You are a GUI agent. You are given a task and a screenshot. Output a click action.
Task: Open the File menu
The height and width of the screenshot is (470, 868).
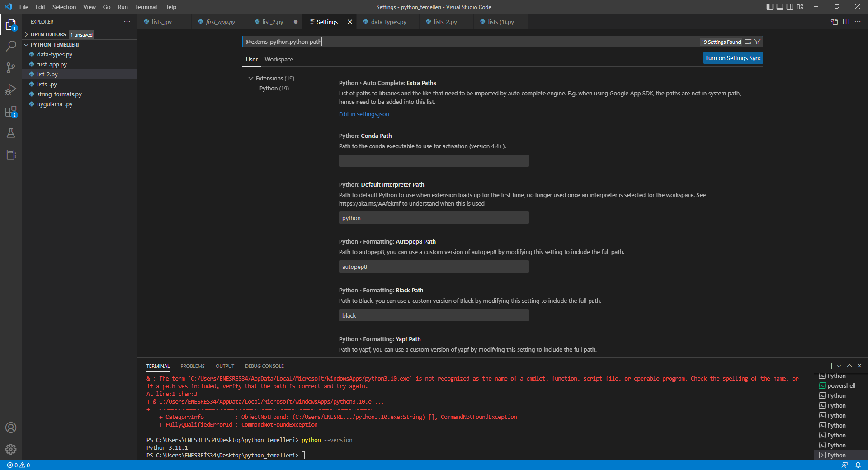pos(24,7)
